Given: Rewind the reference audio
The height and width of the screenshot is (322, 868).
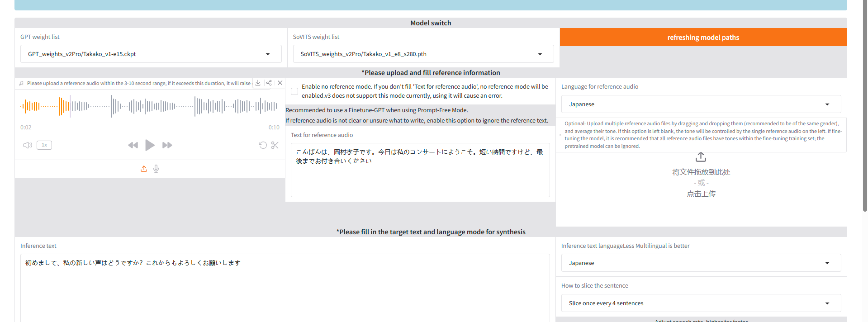Looking at the screenshot, I should point(133,145).
